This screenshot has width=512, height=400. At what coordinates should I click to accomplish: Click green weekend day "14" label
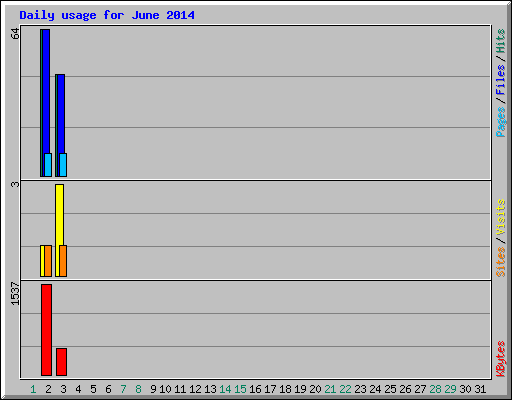tap(225, 389)
